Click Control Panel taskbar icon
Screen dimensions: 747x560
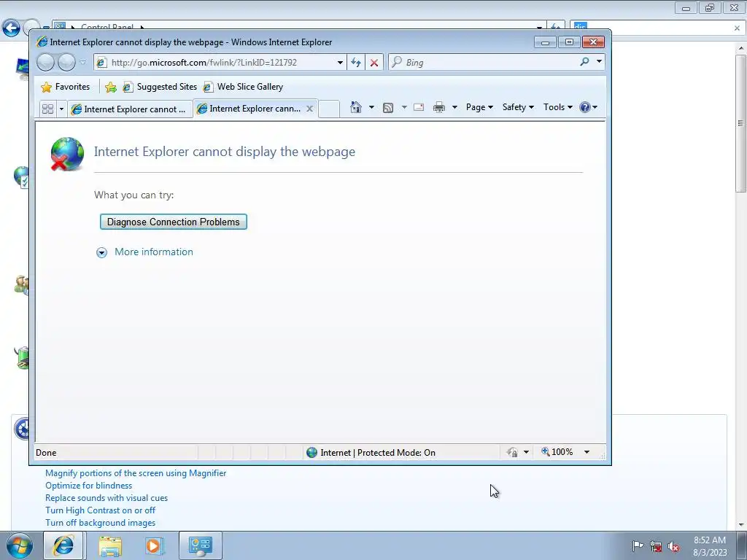(200, 545)
